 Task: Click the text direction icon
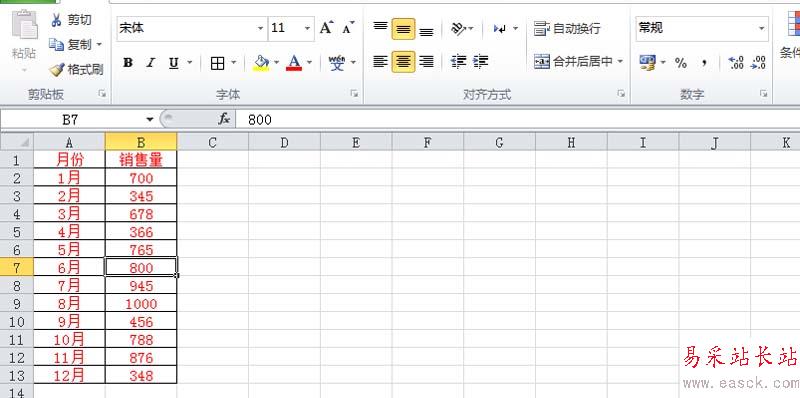click(500, 29)
